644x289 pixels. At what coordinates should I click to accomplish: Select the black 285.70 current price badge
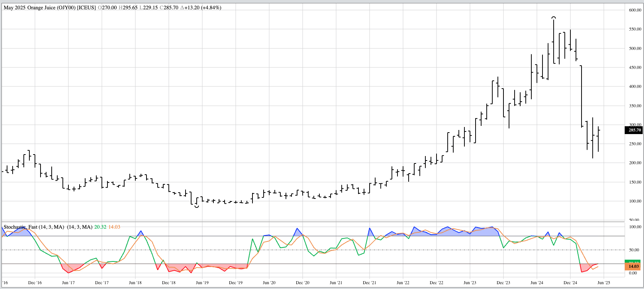coord(634,130)
